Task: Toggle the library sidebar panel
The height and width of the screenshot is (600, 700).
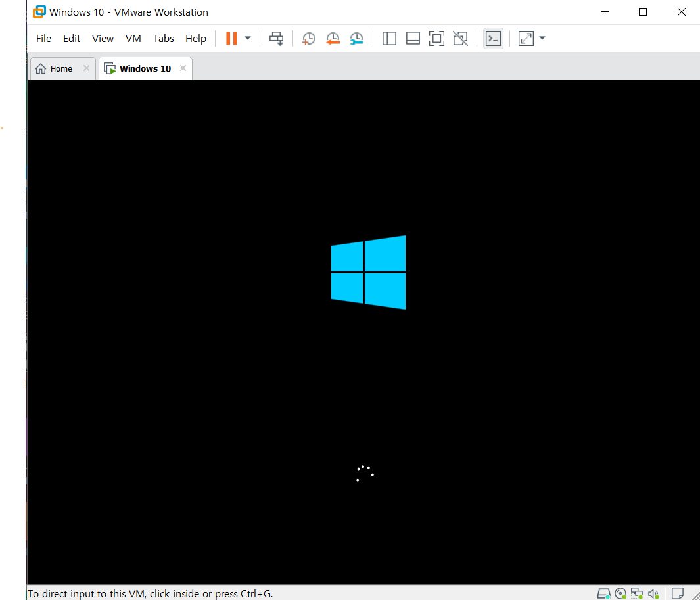Action: tap(389, 38)
